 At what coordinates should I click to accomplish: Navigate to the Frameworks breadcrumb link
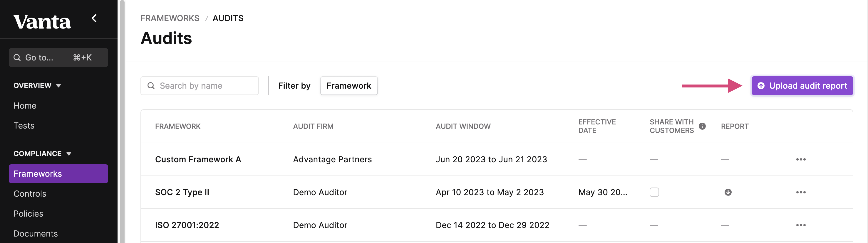pyautogui.click(x=170, y=18)
